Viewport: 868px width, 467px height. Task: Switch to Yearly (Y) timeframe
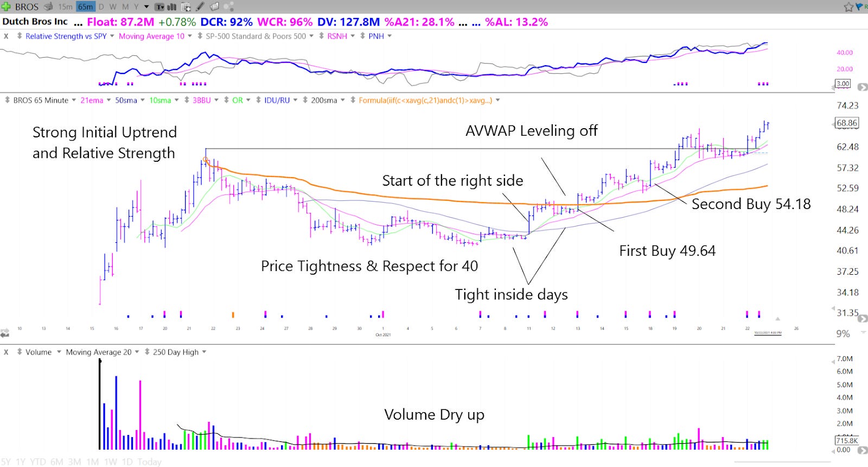(x=136, y=7)
